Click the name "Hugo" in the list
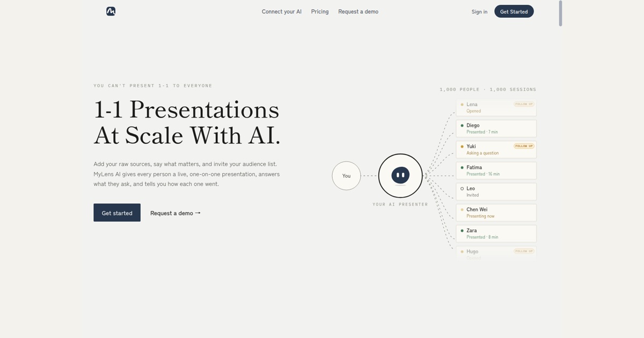This screenshot has width=644, height=338. pyautogui.click(x=472, y=251)
